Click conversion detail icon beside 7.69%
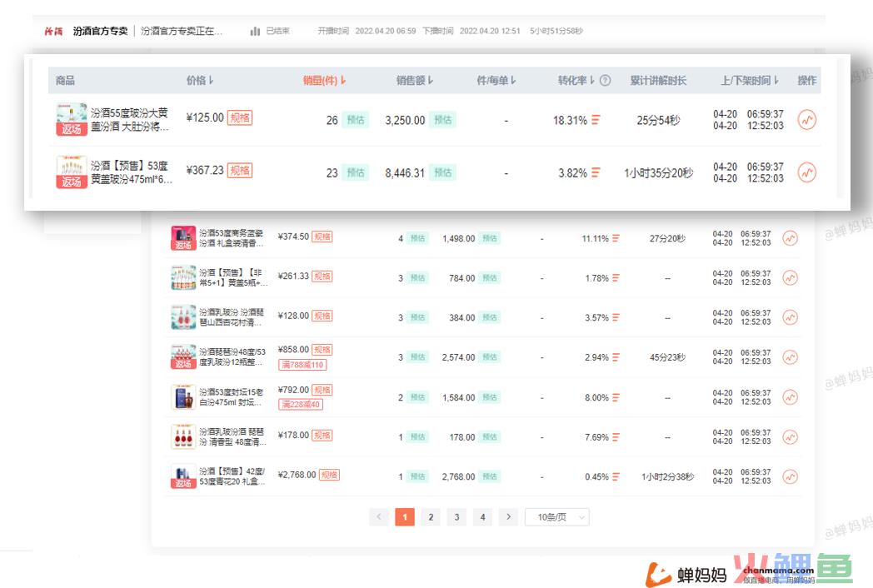873x588 pixels. (616, 437)
